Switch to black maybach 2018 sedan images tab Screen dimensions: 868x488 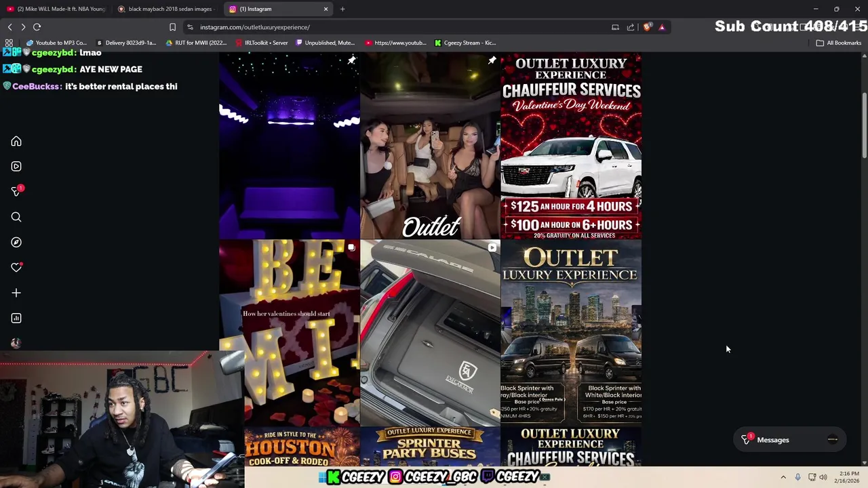tap(165, 9)
